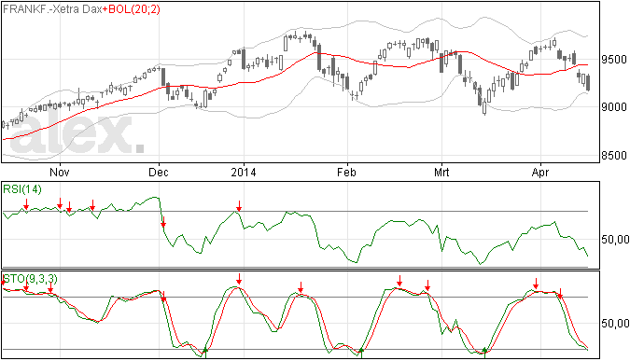Select the 8500 price axis label
644x361 pixels.
(614, 156)
